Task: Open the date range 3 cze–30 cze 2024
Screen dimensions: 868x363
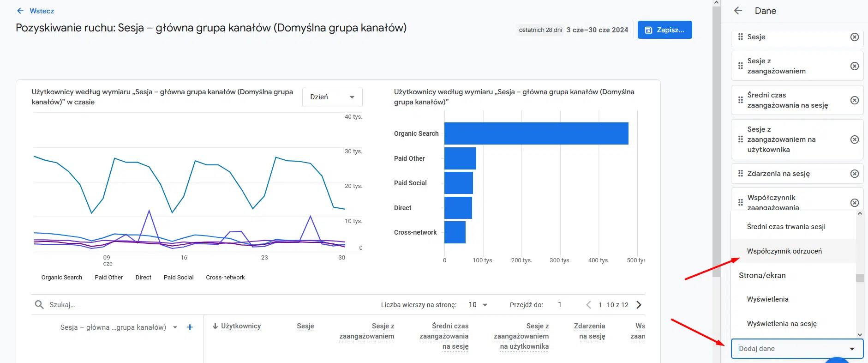Action: 597,30
